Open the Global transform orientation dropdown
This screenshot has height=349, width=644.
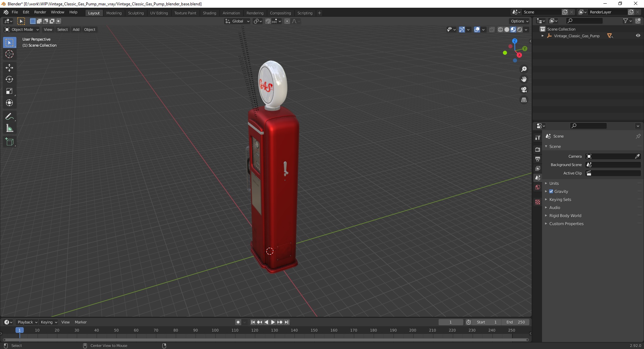pos(237,21)
